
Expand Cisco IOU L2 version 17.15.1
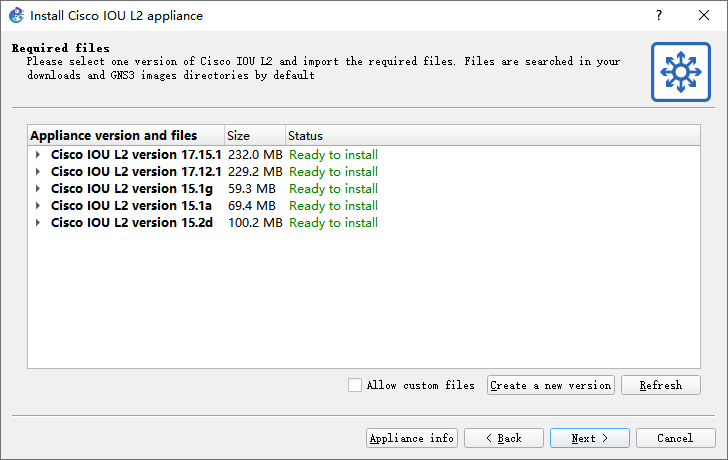point(38,155)
